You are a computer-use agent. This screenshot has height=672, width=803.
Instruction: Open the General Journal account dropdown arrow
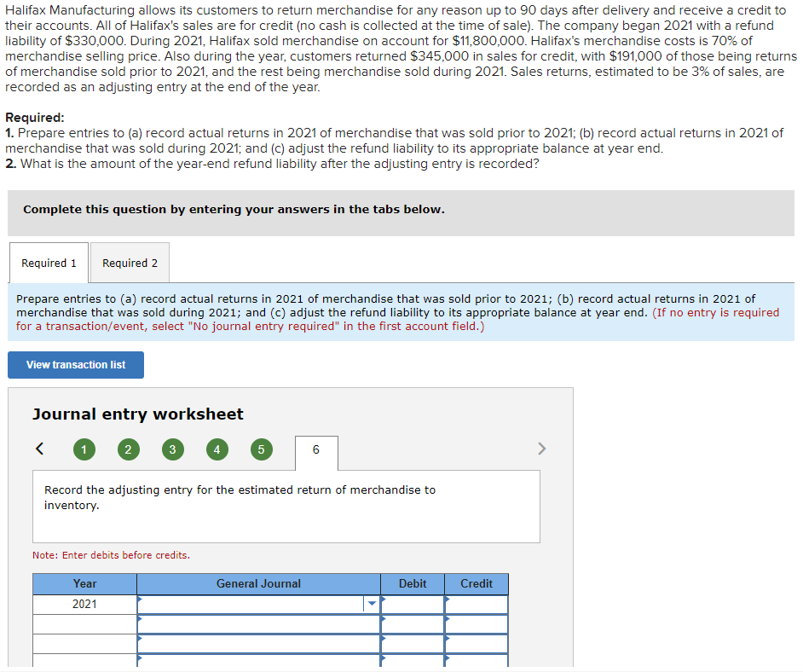tap(373, 604)
